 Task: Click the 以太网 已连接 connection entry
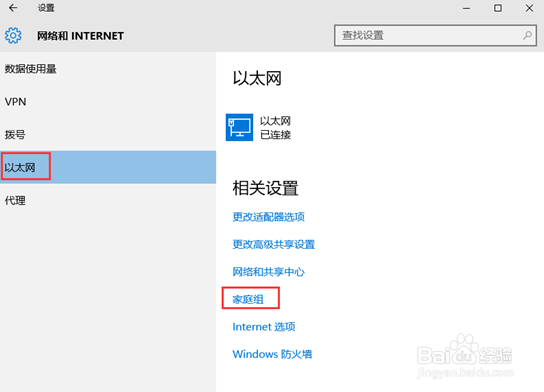click(258, 128)
